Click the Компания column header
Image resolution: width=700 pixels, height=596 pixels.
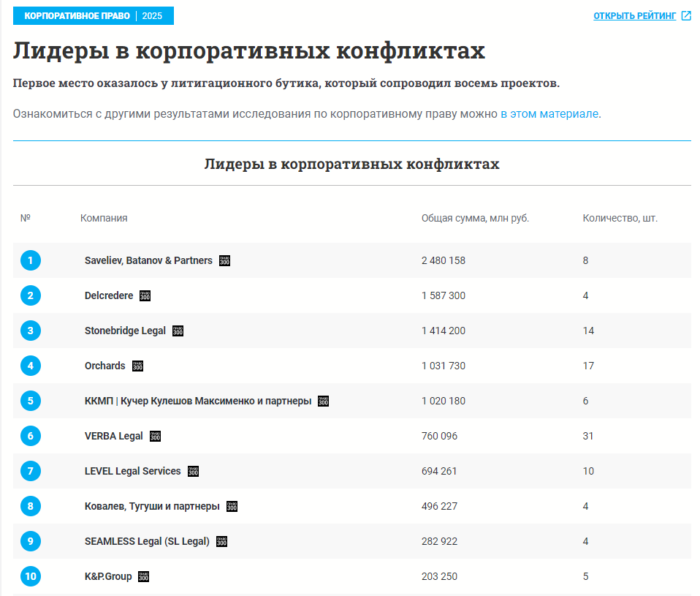pyautogui.click(x=104, y=218)
